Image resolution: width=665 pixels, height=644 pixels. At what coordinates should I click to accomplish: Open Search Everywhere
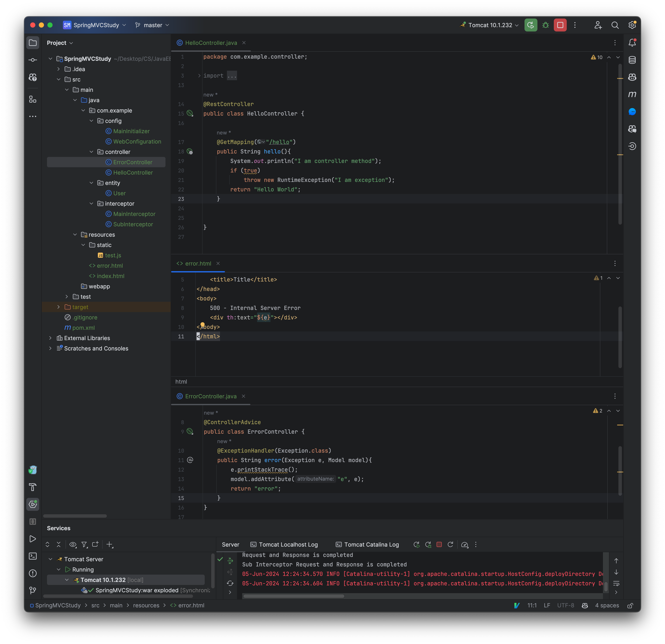[x=615, y=25]
